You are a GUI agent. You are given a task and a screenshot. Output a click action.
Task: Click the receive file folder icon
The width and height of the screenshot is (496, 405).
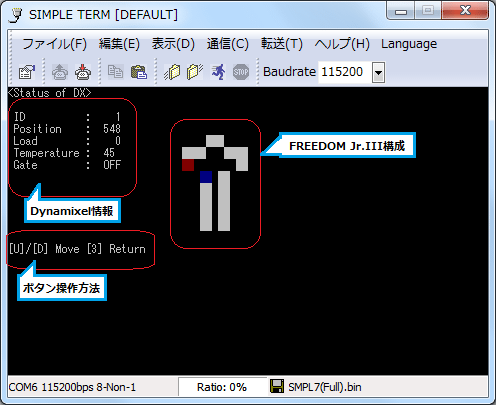click(195, 72)
